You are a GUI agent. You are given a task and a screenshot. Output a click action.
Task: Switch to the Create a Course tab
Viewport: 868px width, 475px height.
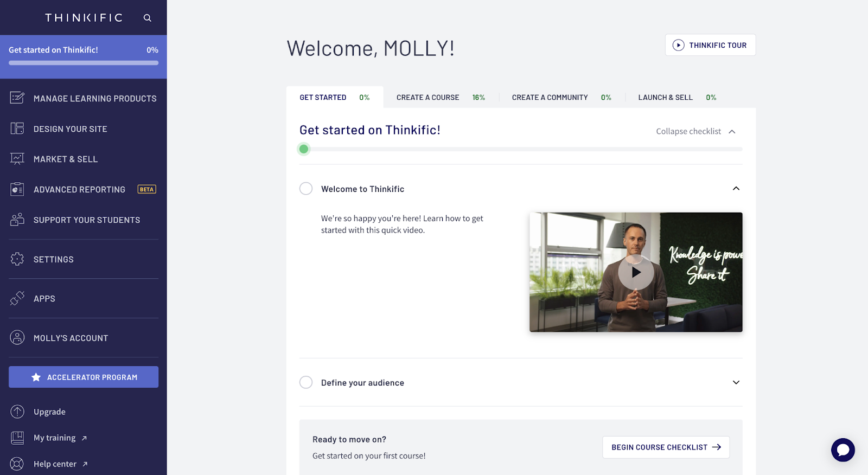pos(441,98)
